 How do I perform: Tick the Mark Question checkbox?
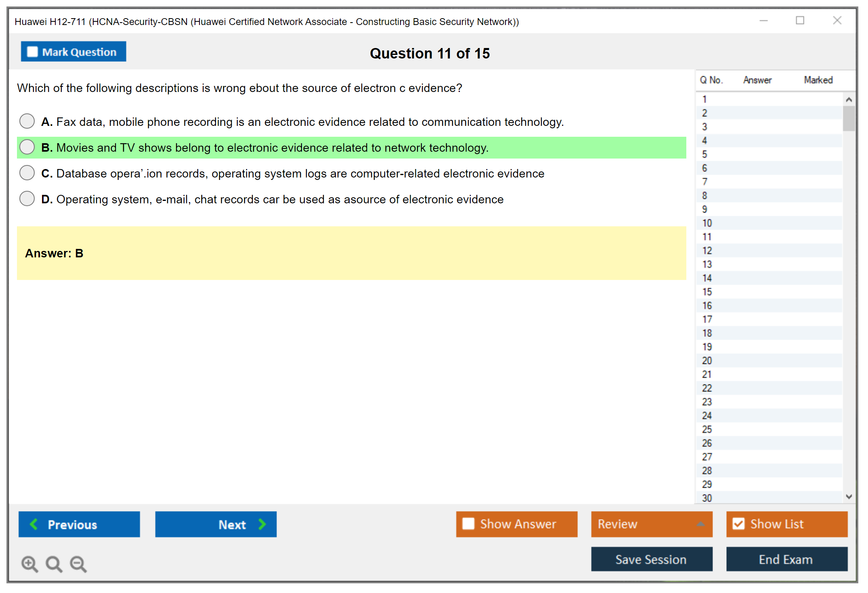tap(32, 52)
